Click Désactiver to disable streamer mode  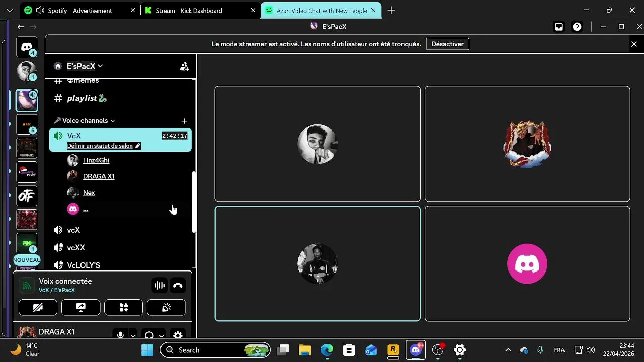point(447,44)
